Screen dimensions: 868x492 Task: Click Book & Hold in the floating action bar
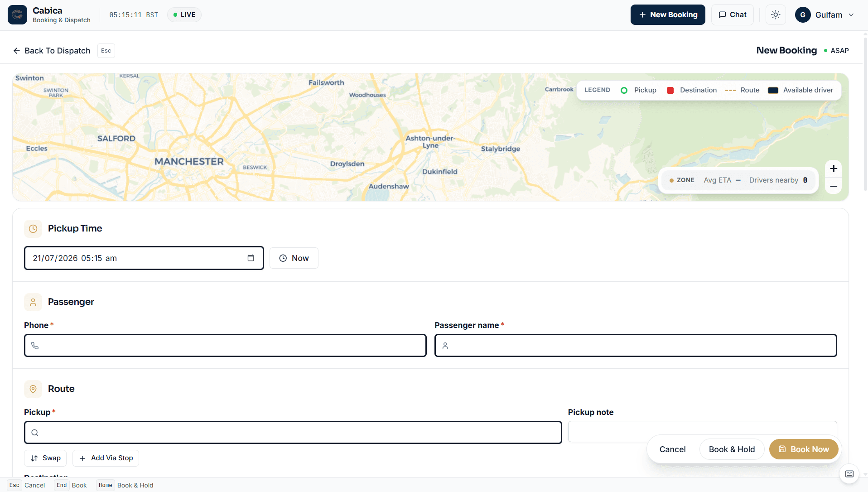732,449
